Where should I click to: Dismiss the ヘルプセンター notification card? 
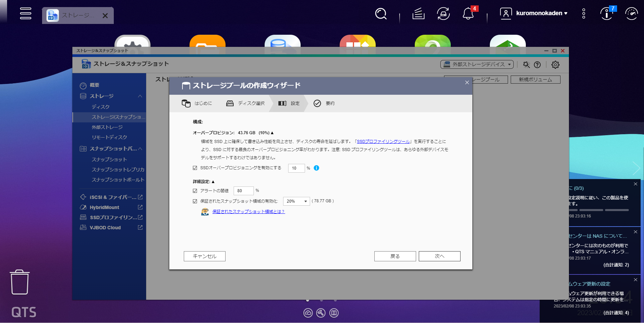click(x=635, y=232)
